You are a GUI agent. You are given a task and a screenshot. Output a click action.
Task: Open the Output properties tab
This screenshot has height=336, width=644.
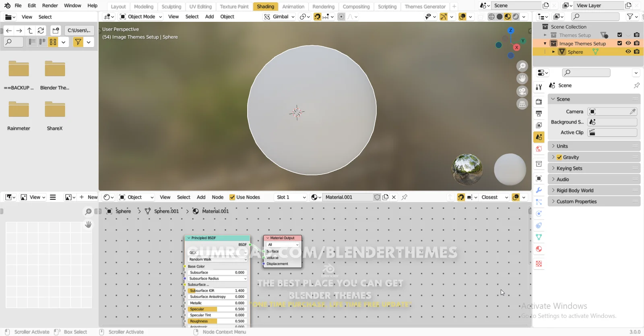point(539,114)
